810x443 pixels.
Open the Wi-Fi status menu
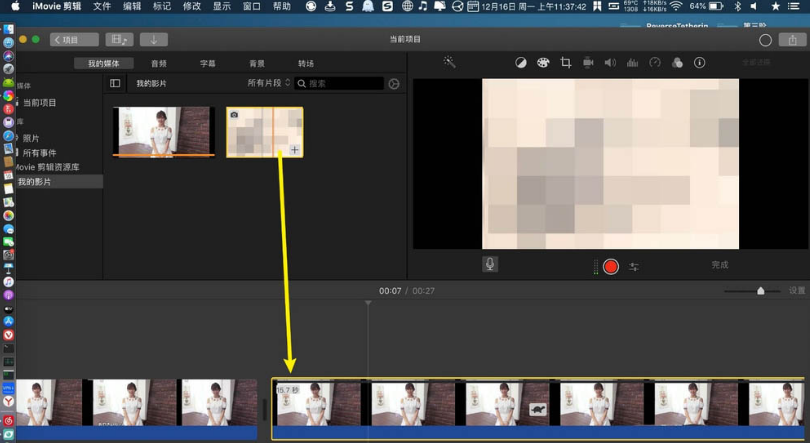pyautogui.click(x=676, y=6)
